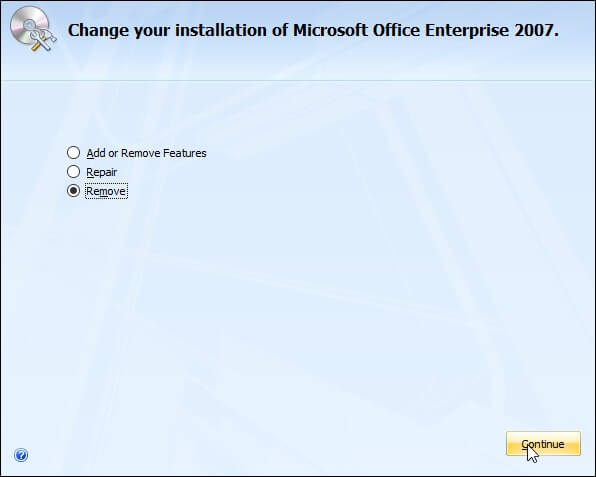596x477 pixels.
Task: Pick the empty circle beside Repair
Action: tap(73, 171)
